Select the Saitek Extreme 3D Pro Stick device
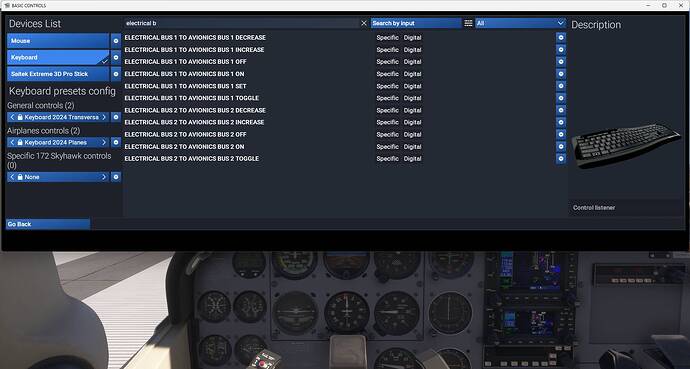690x369 pixels. pyautogui.click(x=58, y=74)
